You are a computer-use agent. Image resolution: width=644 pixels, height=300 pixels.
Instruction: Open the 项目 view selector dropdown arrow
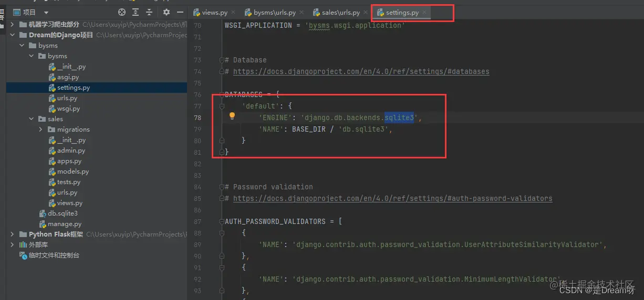(x=46, y=12)
